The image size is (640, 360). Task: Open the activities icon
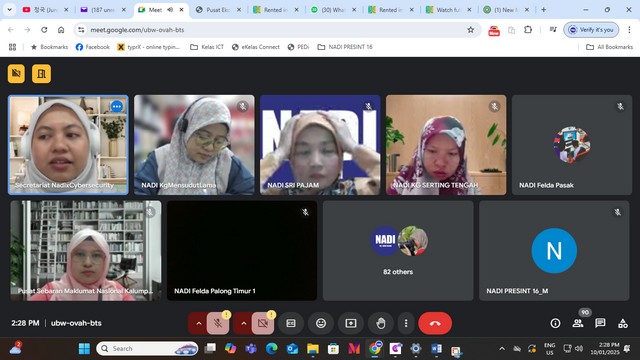click(x=623, y=323)
